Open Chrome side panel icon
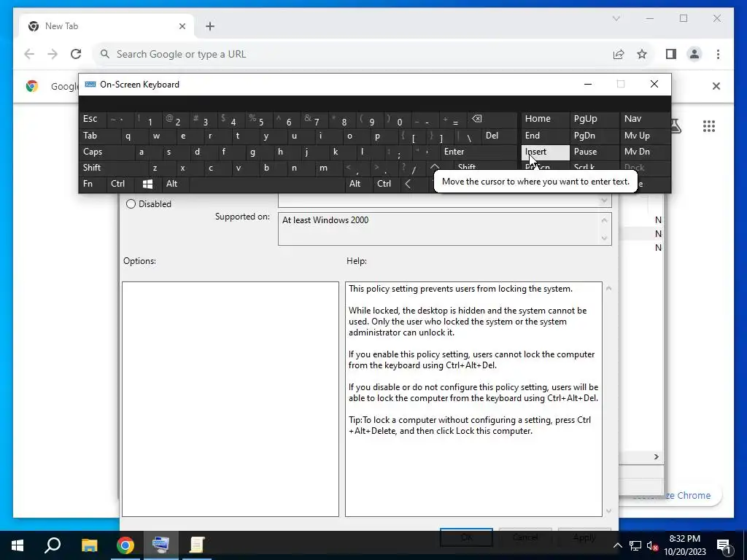 [671, 54]
